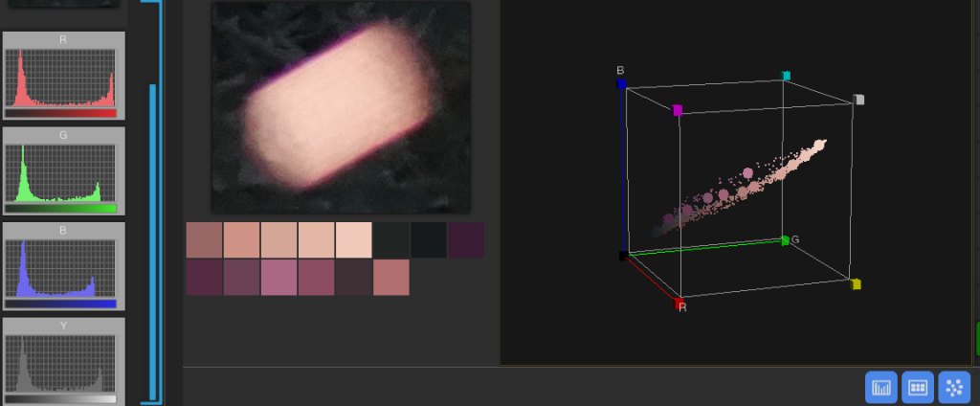Select the green channel G histogram

pos(64,170)
